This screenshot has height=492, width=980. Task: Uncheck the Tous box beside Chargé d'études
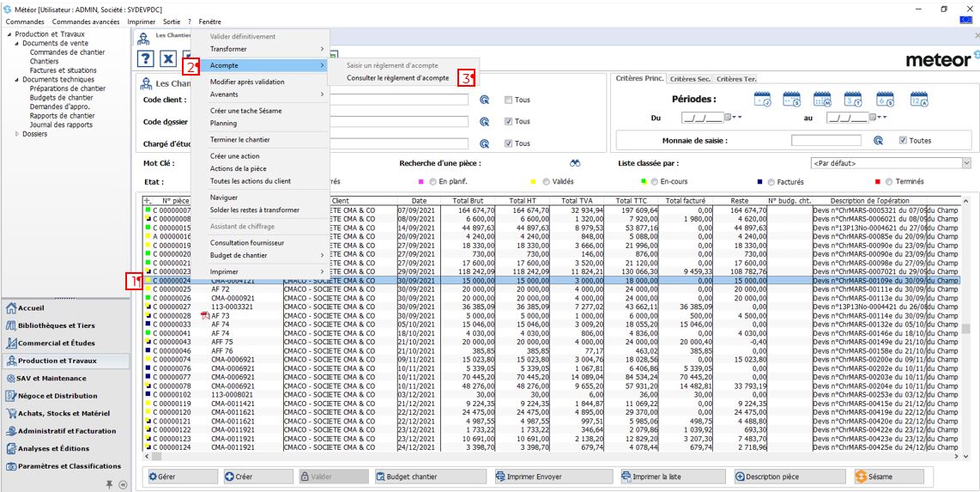(x=508, y=143)
